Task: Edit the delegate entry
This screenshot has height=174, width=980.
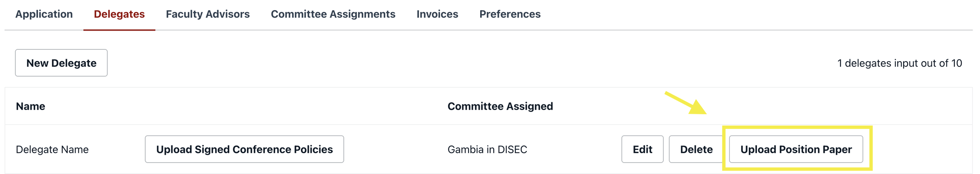Action: [642, 149]
